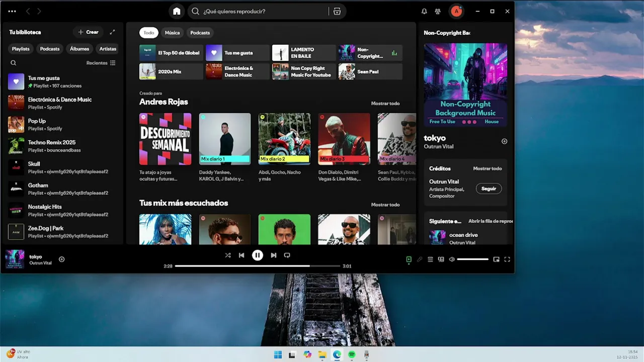
Task: Filter library by Álbumes
Action: click(79, 49)
